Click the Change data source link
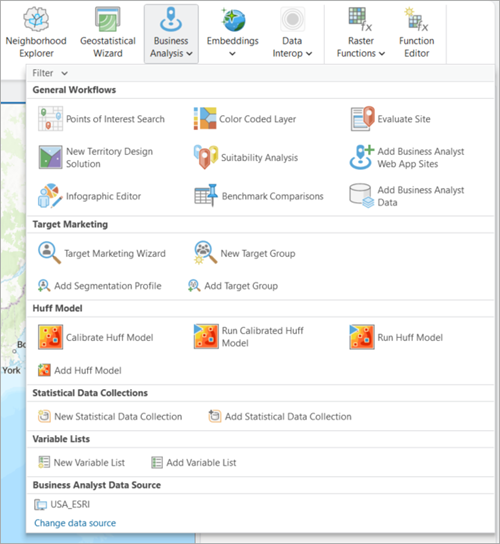Image resolution: width=500 pixels, height=544 pixels. 75,523
